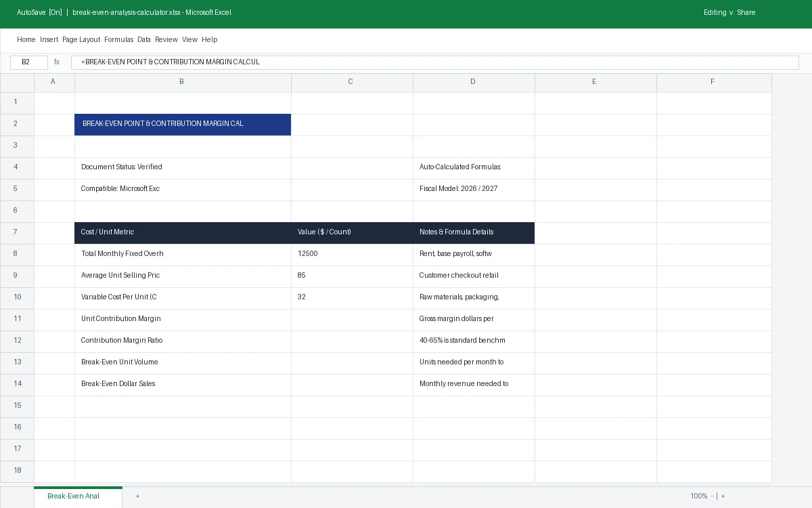Select the Break-Even Dollar Sales cell
This screenshot has height=508, width=812.
(183, 384)
